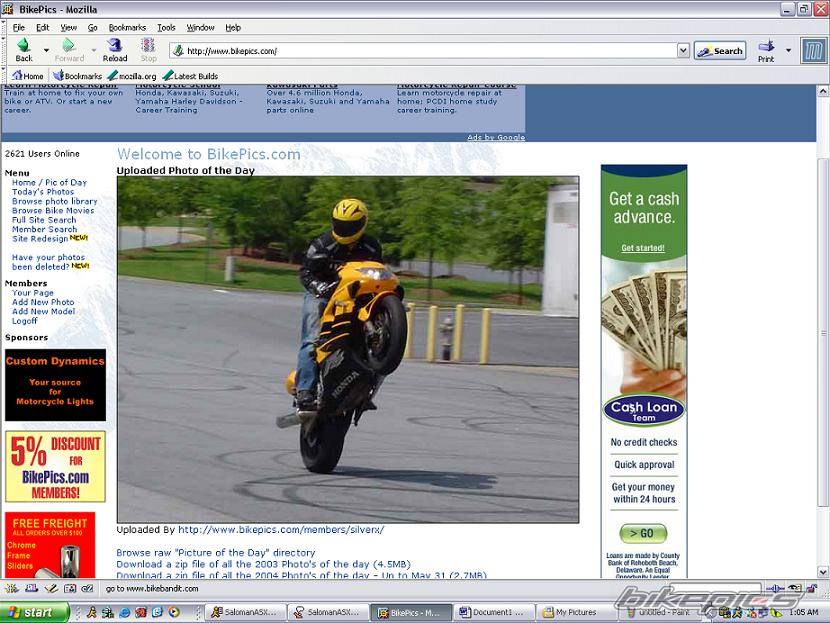Open the Bookmarks menu
Screen dimensions: 830x623
click(x=127, y=27)
